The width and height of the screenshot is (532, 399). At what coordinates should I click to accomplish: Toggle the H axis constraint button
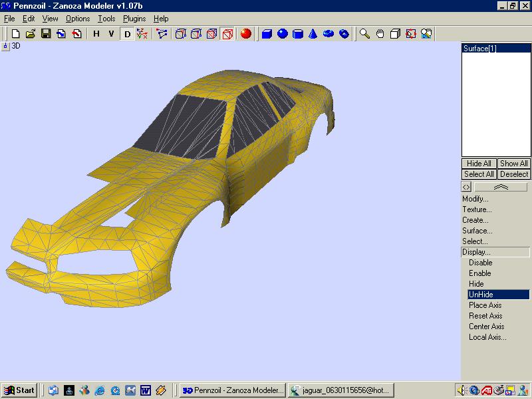pyautogui.click(x=96, y=33)
